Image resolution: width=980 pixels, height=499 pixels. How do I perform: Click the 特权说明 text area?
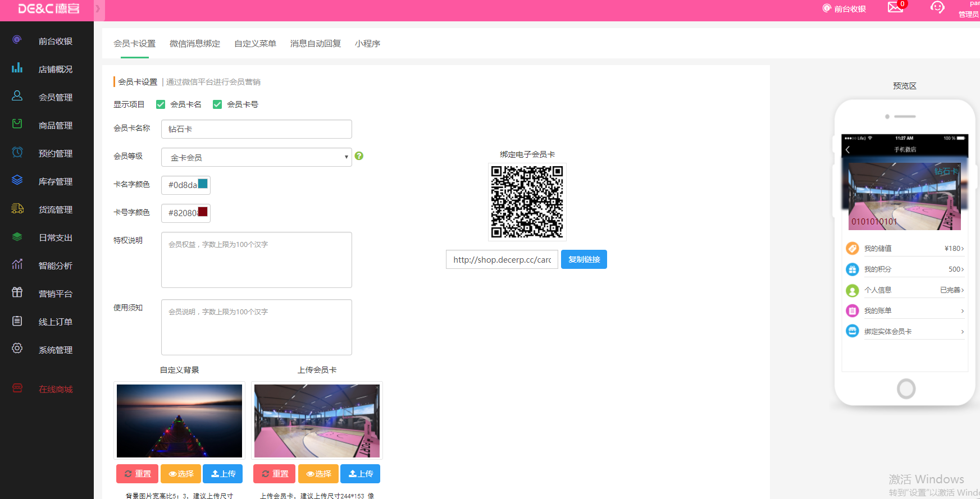256,260
